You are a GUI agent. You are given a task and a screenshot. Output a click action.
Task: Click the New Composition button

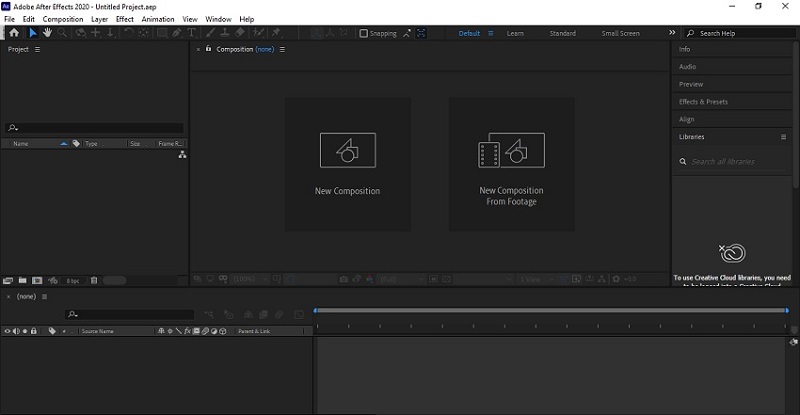point(347,164)
